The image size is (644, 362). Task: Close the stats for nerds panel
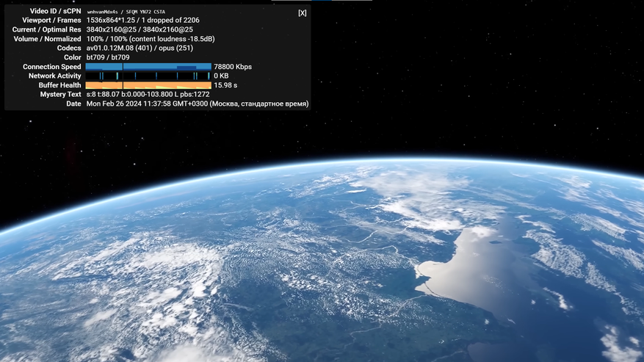click(303, 12)
